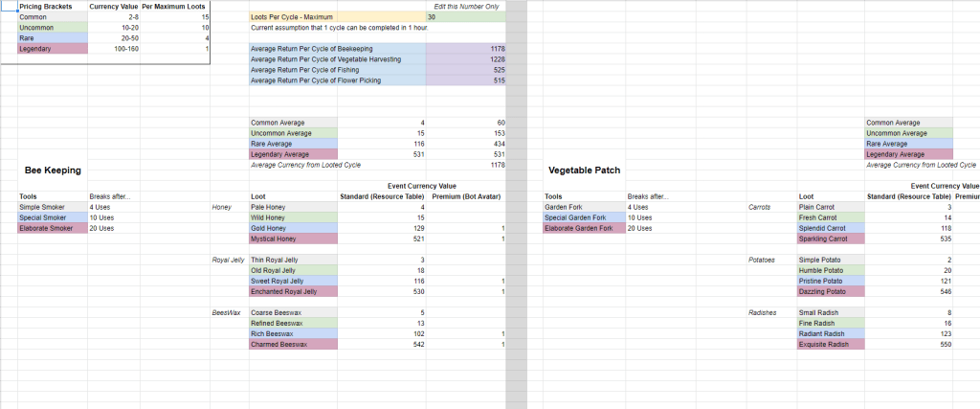
Task: Select the Elaborate Smoker tool cell
Action: (51, 228)
